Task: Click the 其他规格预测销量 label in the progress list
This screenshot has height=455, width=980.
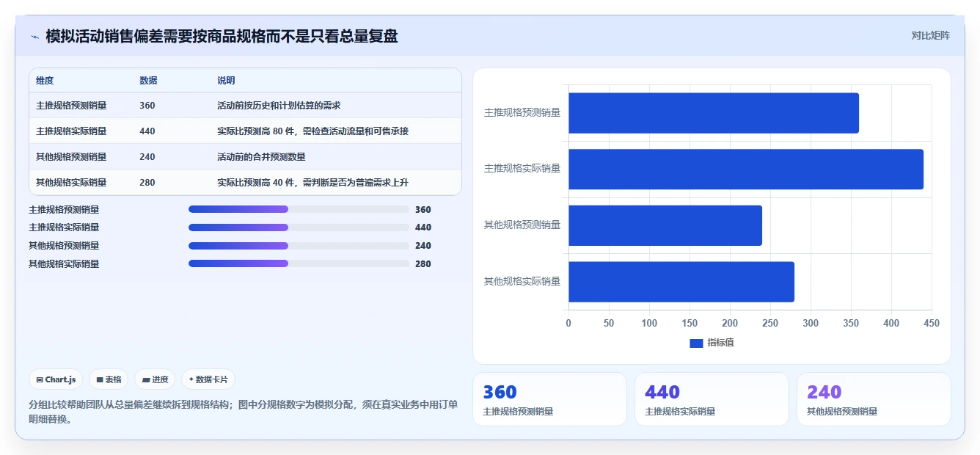Action: [64, 246]
